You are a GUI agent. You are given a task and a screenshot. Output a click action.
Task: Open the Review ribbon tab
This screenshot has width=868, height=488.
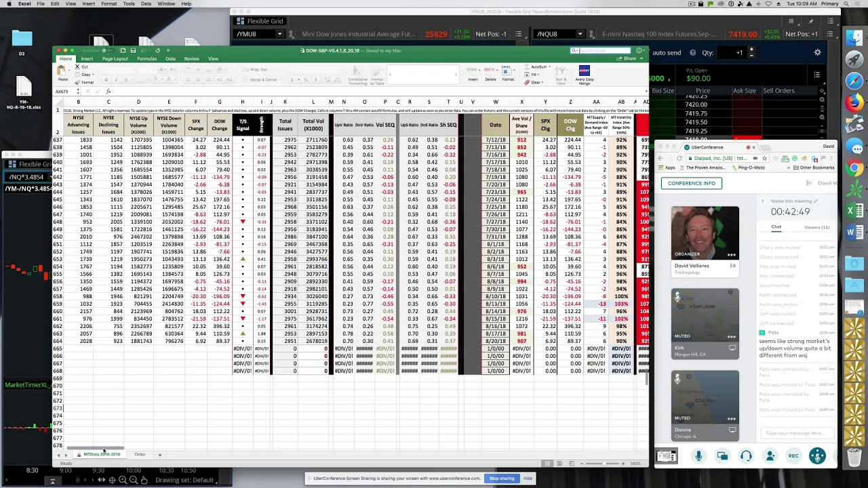coord(191,59)
